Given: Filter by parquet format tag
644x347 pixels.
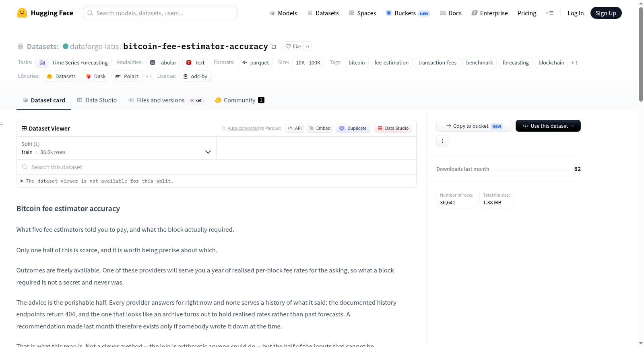Looking at the screenshot, I should [x=255, y=62].
